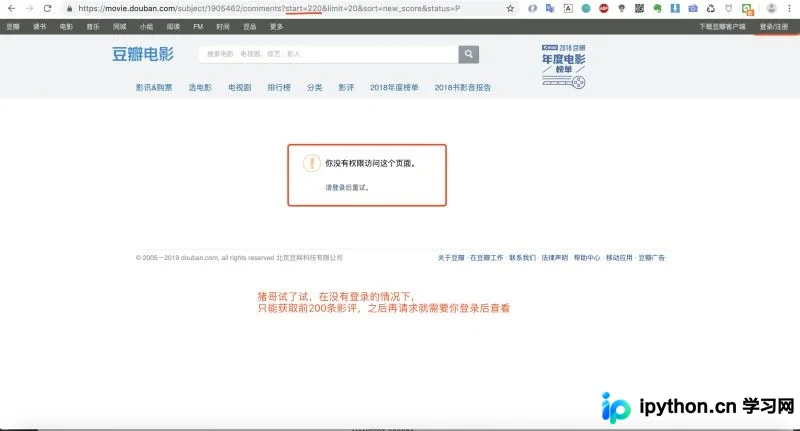
Task: Open the green extension icon with orange badge
Action: point(748,9)
